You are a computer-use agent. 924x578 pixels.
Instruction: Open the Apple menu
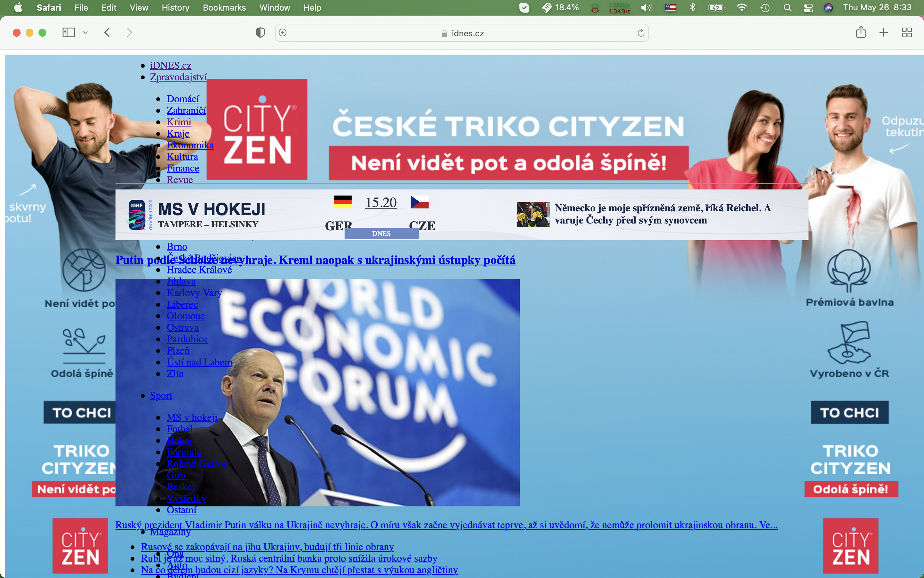click(x=18, y=8)
